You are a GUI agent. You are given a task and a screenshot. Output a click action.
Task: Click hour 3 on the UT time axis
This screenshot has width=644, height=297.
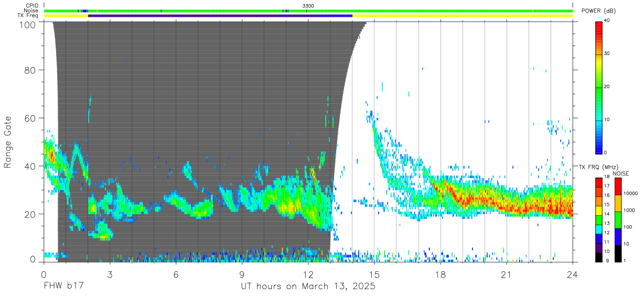point(110,274)
